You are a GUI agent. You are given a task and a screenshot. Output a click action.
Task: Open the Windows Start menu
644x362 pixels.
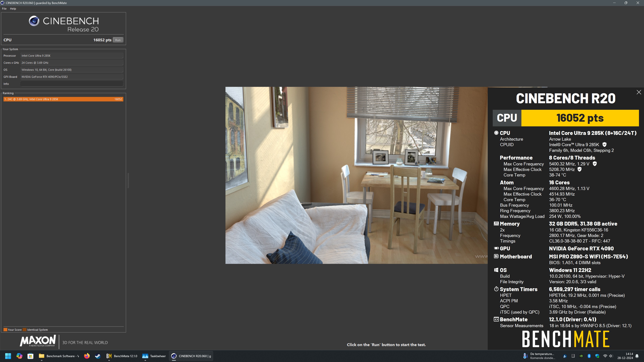8,356
